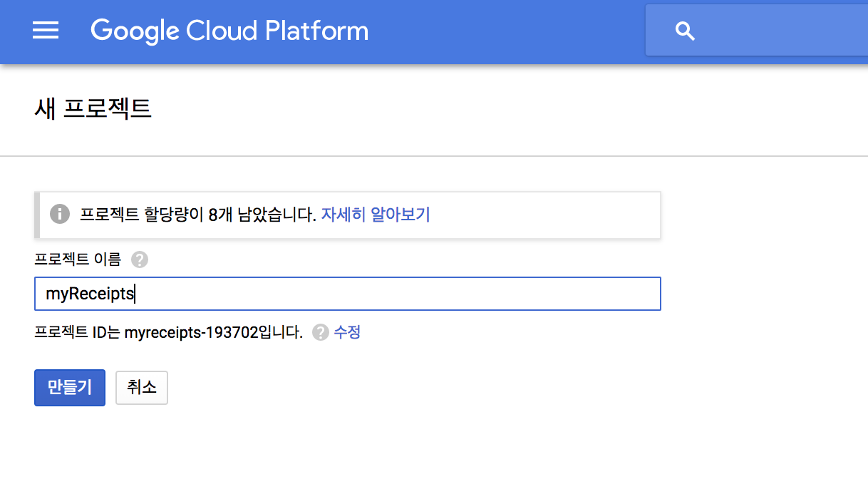Click help icon next to project ID

click(x=321, y=332)
